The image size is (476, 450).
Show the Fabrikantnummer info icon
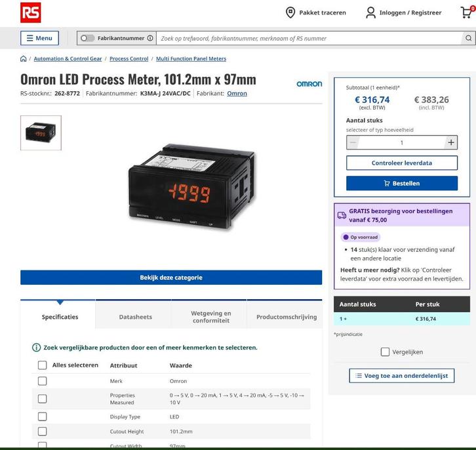pos(150,38)
